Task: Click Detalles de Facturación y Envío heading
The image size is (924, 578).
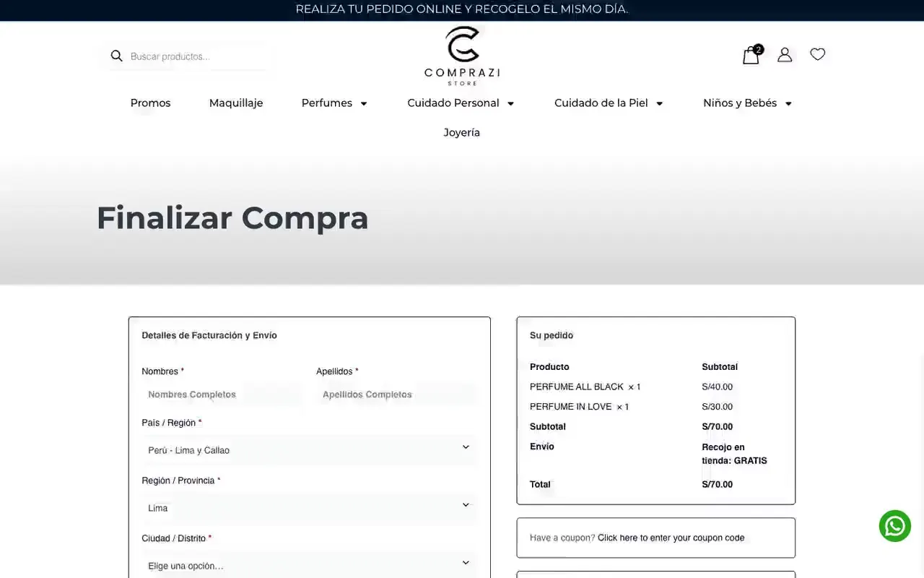Action: [x=209, y=335]
